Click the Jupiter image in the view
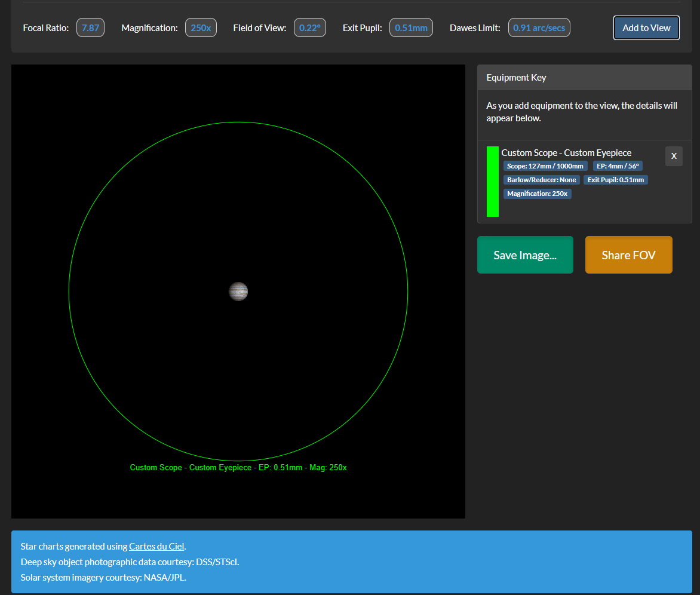 (x=238, y=292)
